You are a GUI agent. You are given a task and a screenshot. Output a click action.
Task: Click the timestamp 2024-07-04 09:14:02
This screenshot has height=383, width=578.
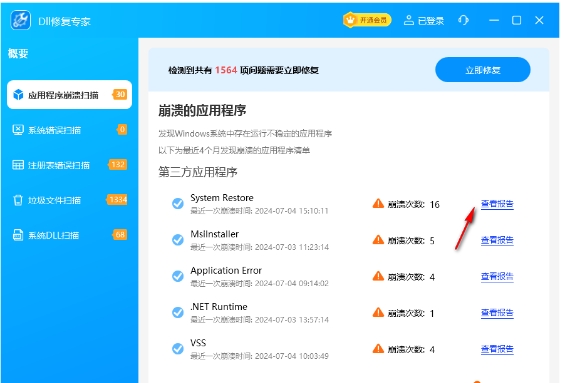292,283
